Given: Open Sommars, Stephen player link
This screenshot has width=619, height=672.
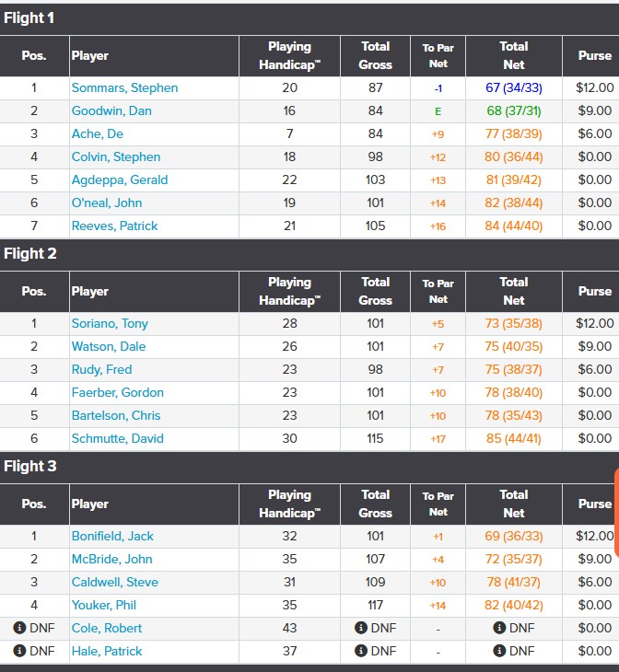Looking at the screenshot, I should pyautogui.click(x=124, y=87).
